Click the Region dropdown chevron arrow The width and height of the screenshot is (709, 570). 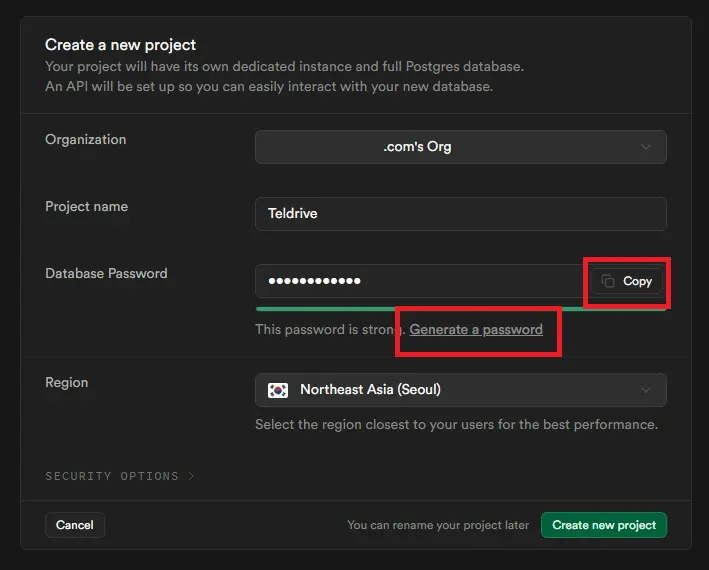point(645,390)
